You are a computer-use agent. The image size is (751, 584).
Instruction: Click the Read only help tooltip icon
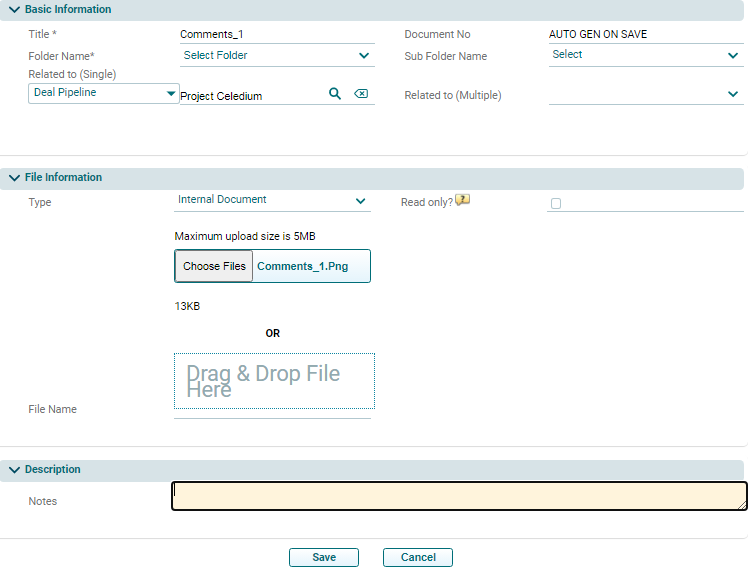(462, 200)
